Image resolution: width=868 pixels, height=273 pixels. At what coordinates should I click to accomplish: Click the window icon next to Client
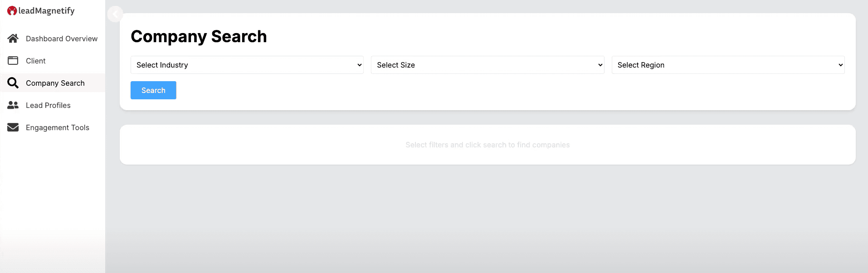(13, 61)
